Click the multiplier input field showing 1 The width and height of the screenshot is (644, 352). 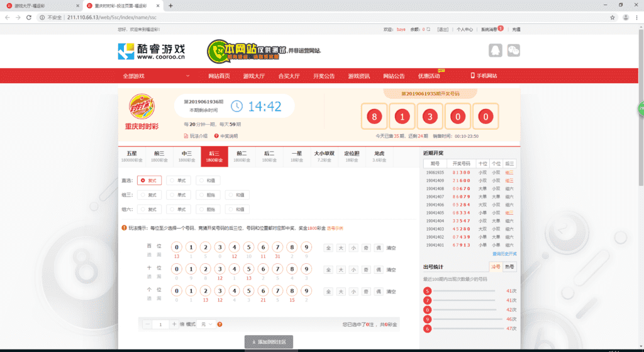[160, 324]
